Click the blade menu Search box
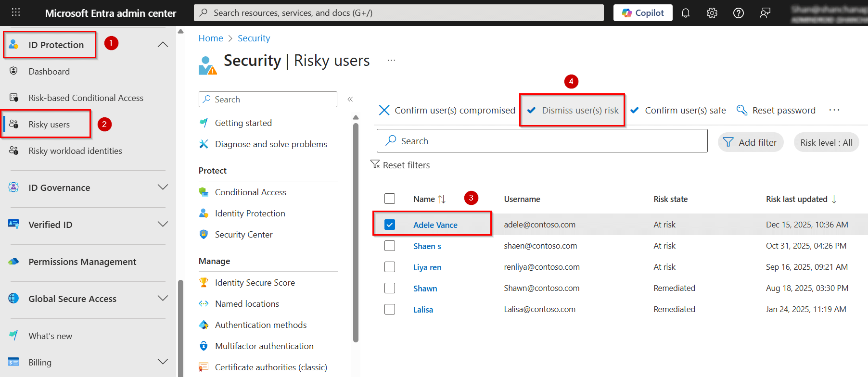This screenshot has height=377, width=868. [x=268, y=99]
